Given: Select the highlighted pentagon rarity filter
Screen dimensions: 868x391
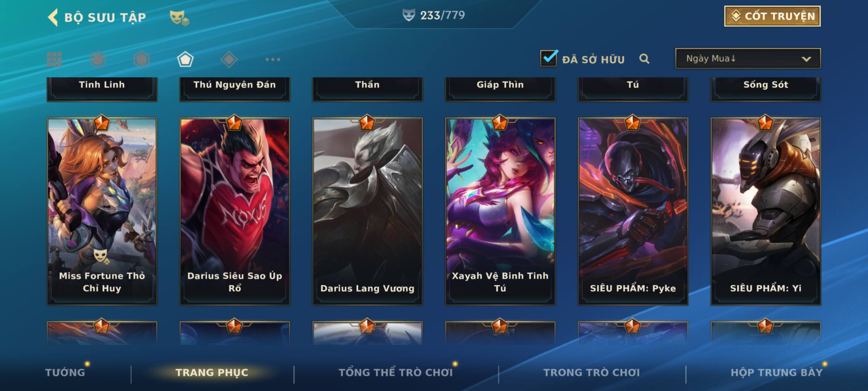Looking at the screenshot, I should point(185,59).
